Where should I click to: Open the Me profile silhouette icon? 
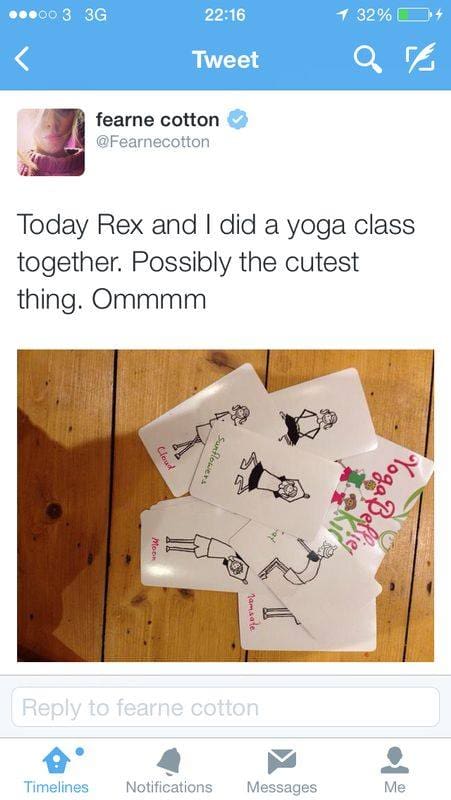pos(394,761)
